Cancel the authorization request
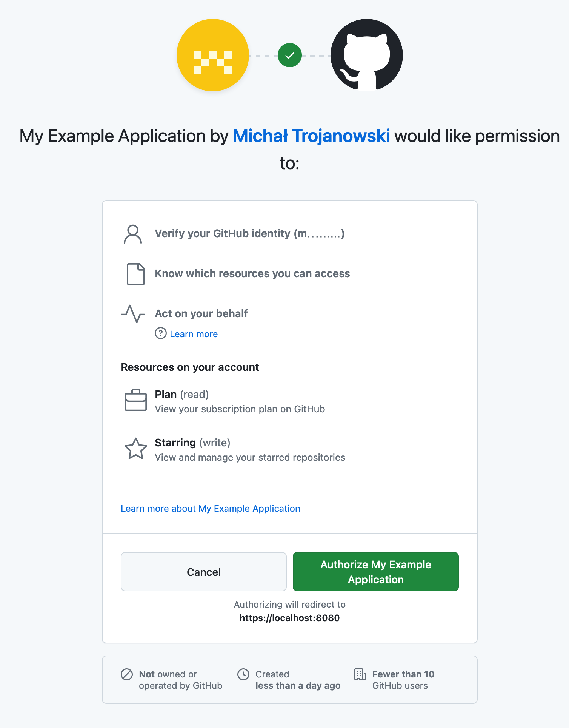 click(204, 572)
